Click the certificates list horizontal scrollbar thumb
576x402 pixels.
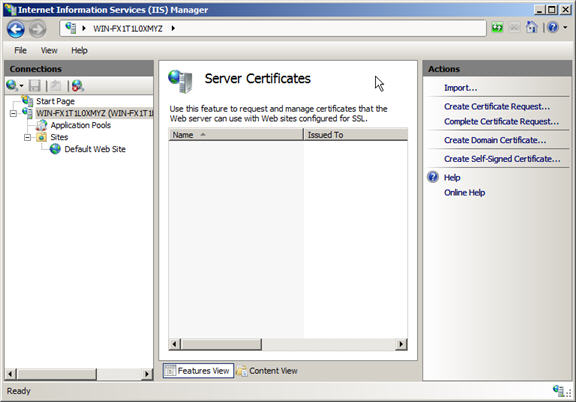[x=222, y=344]
